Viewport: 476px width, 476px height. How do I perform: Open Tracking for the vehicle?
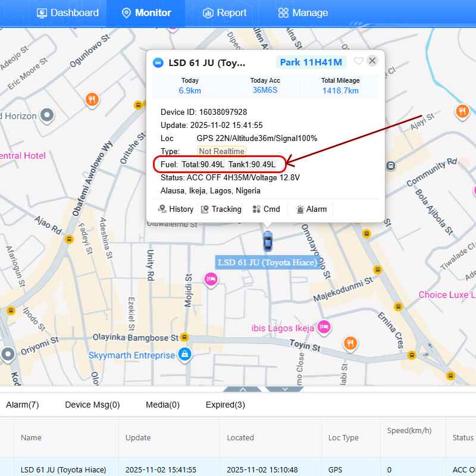(221, 209)
